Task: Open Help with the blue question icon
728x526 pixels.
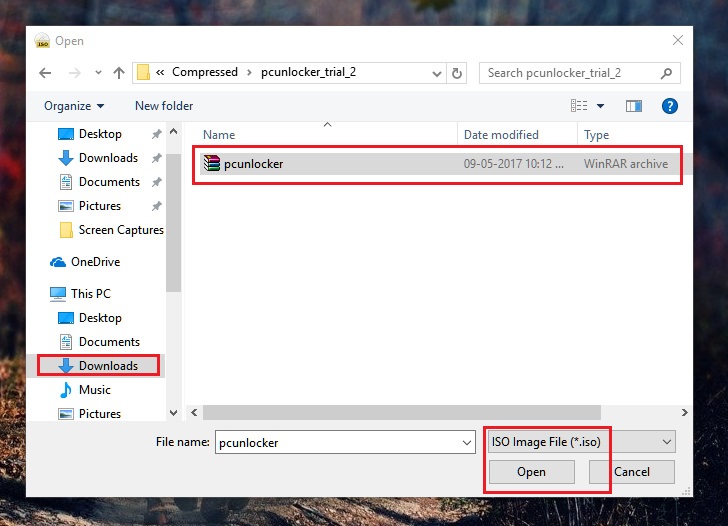Action: (670, 106)
